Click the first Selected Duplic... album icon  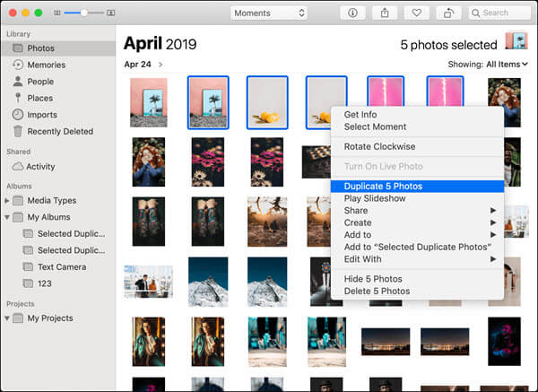[x=28, y=233]
